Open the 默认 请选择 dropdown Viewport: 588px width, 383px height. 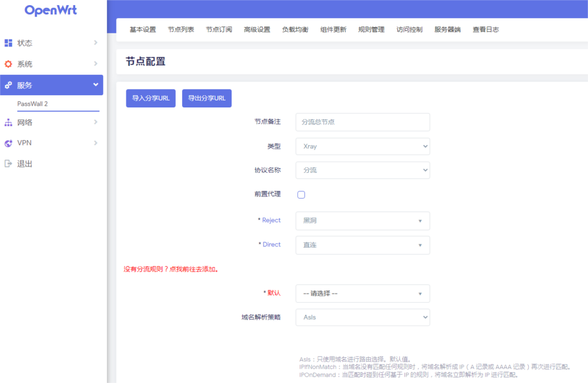pos(362,293)
